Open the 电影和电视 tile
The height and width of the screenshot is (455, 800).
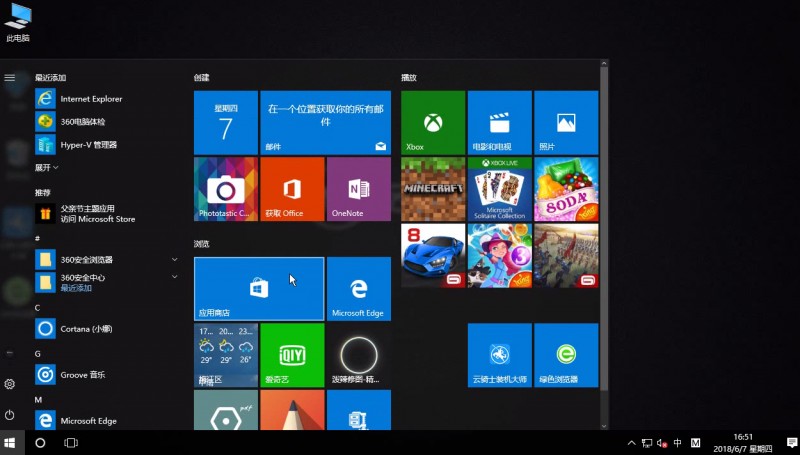(499, 122)
